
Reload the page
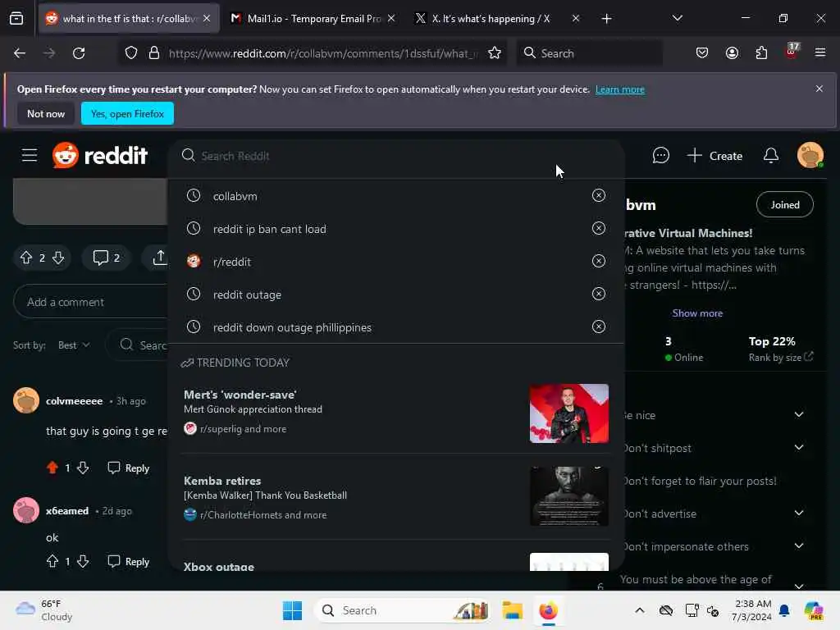coord(79,53)
